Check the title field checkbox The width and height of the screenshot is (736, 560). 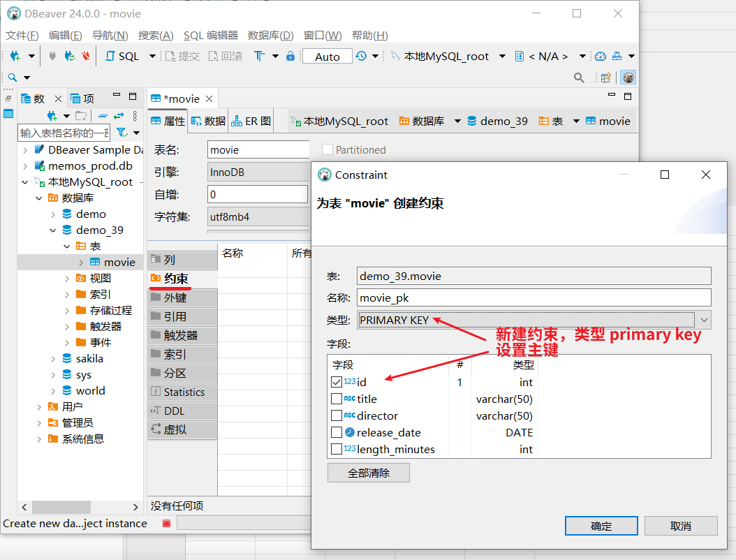pos(337,399)
